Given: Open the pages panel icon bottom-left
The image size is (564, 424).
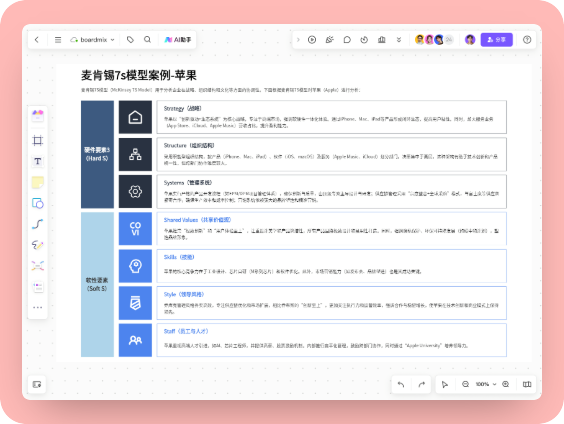Looking at the screenshot, I should pyautogui.click(x=37, y=384).
